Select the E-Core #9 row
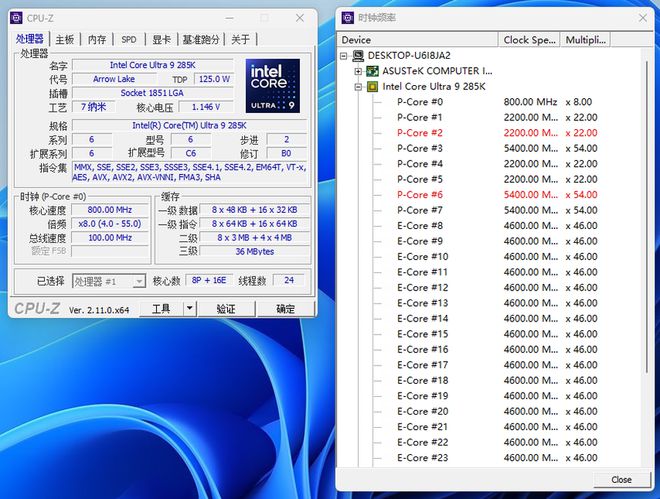Viewport: 660px width, 499px height. [x=497, y=241]
